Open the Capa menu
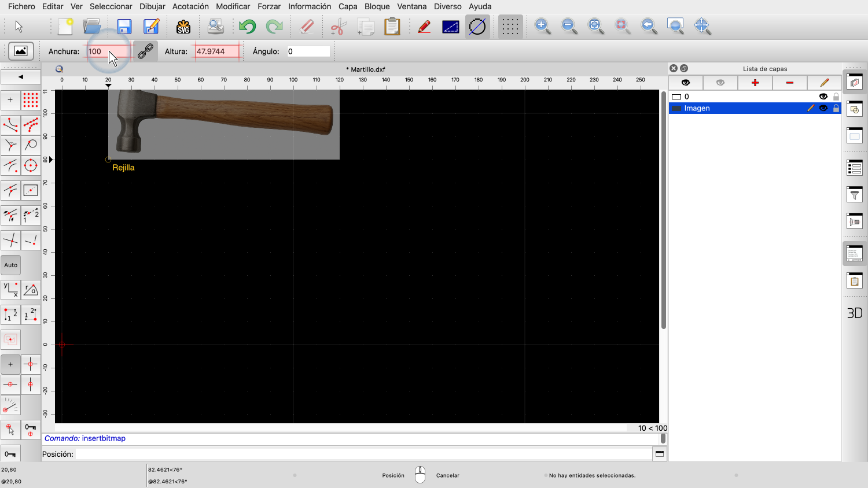Screen dimensions: 868x488 (x=348, y=6)
